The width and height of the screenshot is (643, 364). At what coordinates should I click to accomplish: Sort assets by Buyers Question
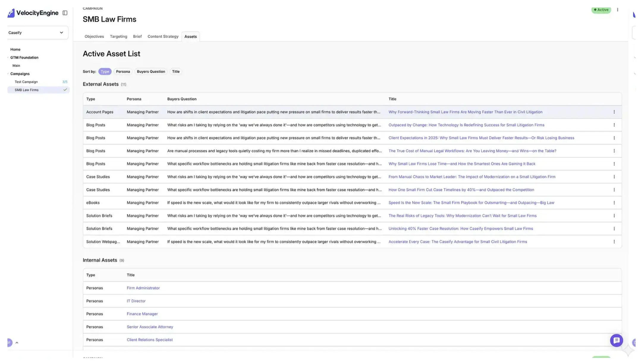(151, 72)
